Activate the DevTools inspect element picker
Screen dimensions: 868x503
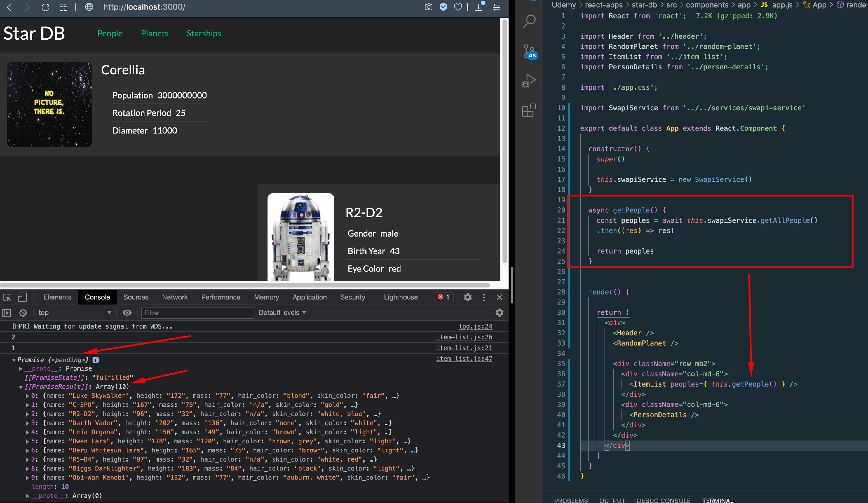(7, 297)
